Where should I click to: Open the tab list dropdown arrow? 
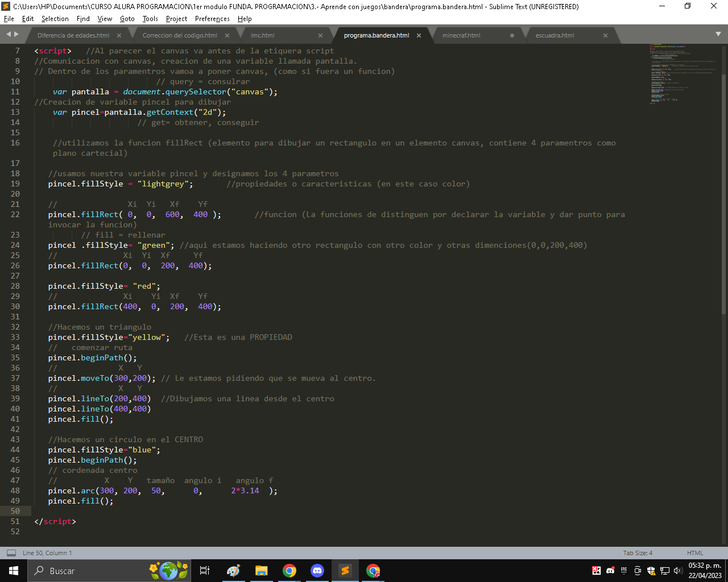[718, 35]
